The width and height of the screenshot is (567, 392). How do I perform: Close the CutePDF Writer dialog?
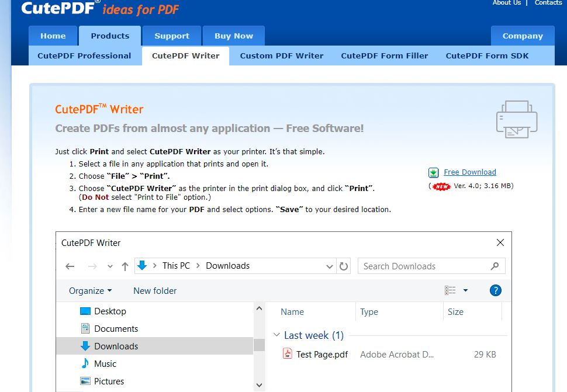(x=500, y=242)
